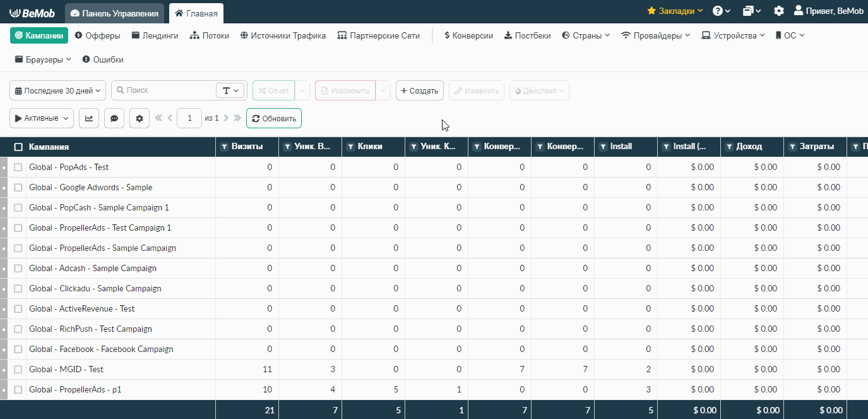Open the Потоки section
Viewport: 868px width, 419px height.
(x=209, y=35)
